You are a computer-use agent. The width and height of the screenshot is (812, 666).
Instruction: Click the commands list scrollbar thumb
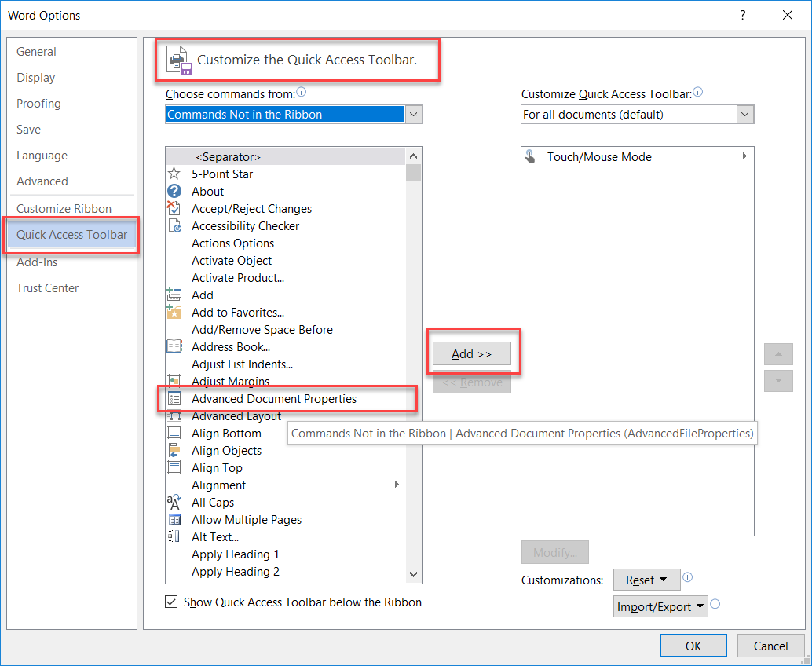coord(414,173)
